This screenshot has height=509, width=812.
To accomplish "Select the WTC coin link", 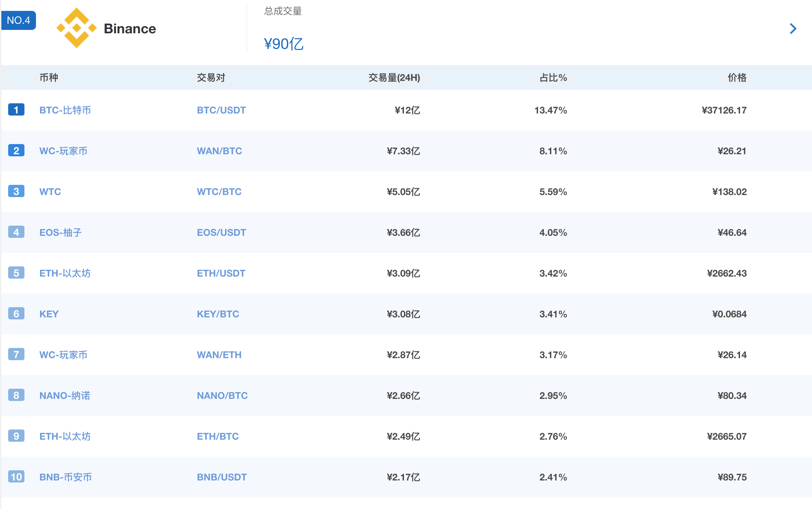I will tap(50, 192).
